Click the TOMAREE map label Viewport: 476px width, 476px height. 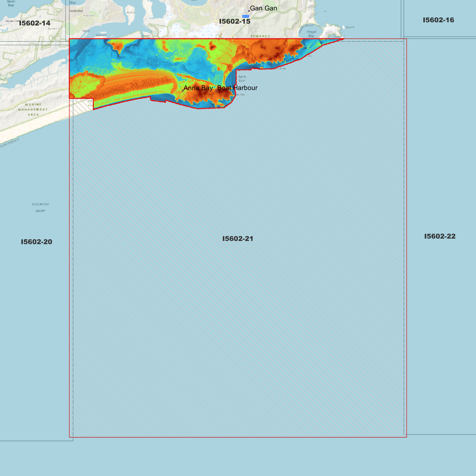260,36
